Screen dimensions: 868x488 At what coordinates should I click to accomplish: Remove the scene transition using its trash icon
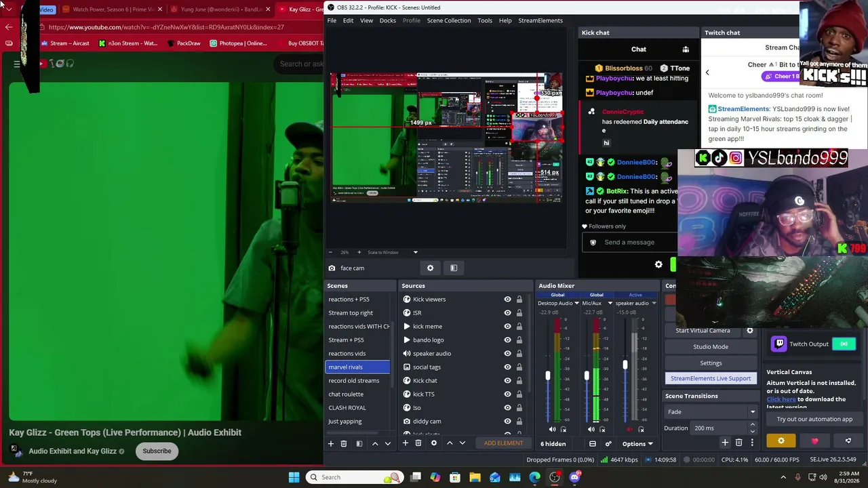[x=738, y=443]
